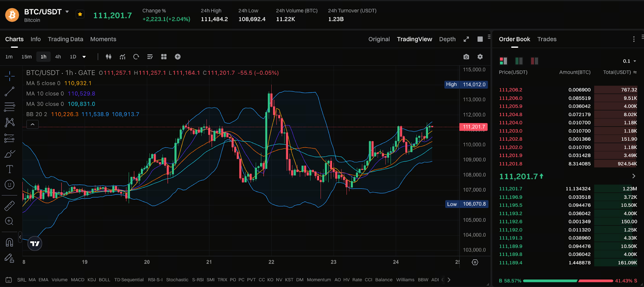Open BTC/USDT pair selector dropdown

67,12
